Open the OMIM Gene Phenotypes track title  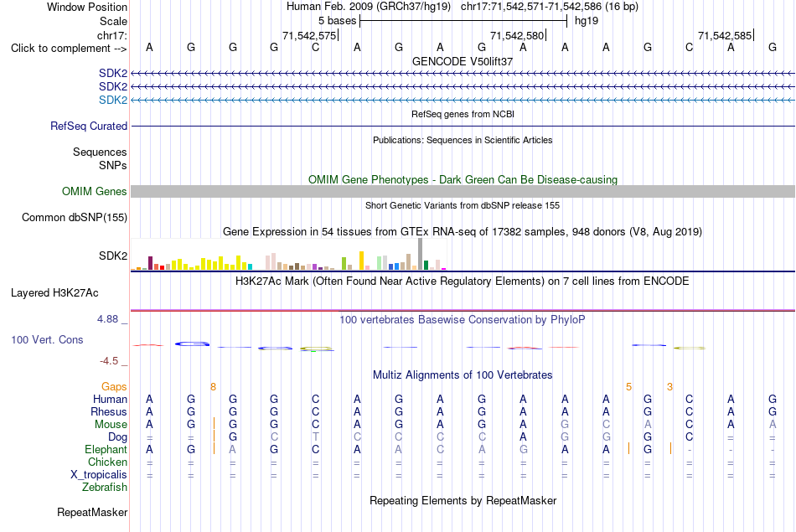463,179
